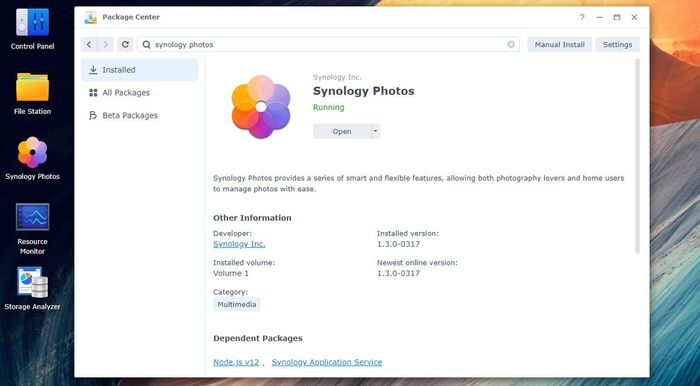
Task: Select Installed in the sidebar
Action: [x=139, y=70]
